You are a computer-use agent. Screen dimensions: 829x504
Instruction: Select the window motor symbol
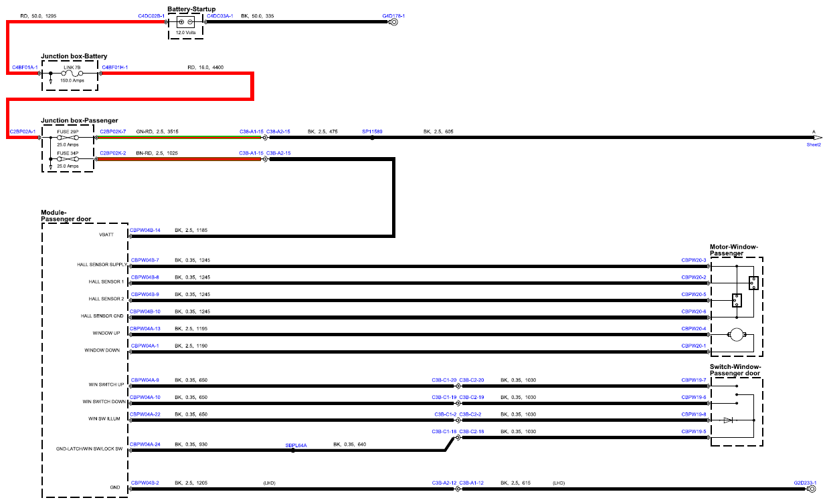click(737, 336)
